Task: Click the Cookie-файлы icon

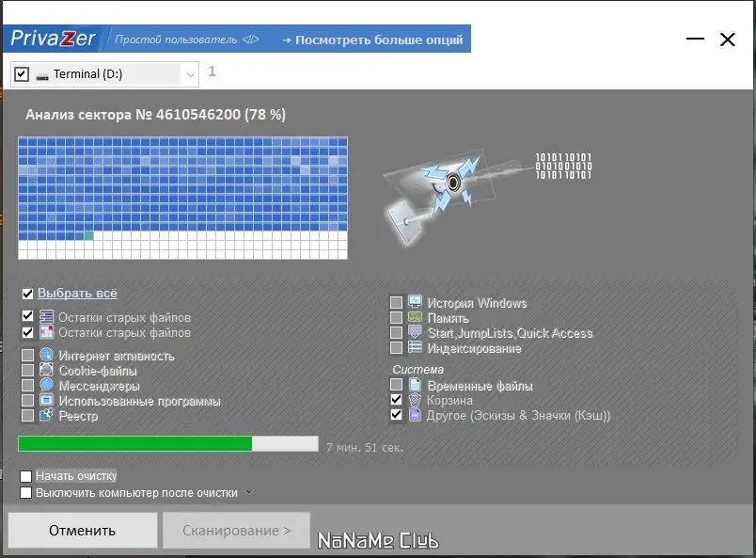Action: (46, 370)
